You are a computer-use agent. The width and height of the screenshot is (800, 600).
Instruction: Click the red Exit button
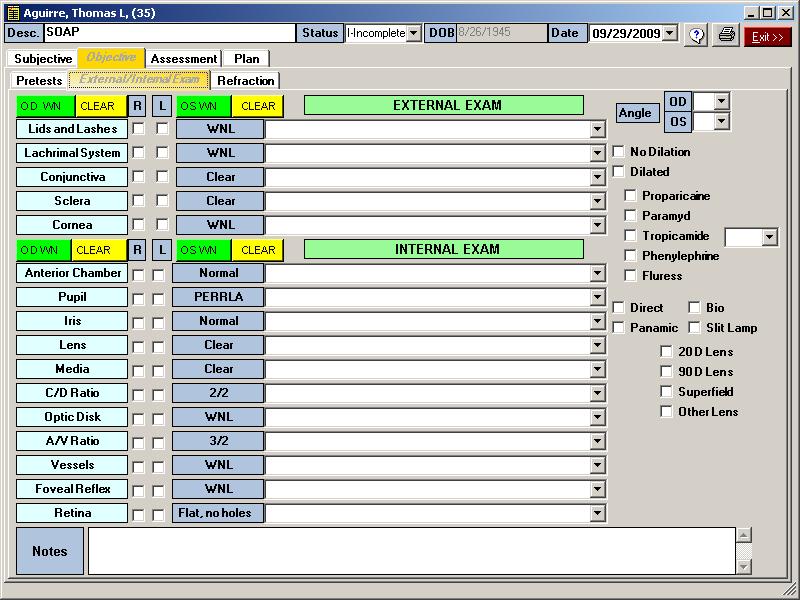(767, 36)
